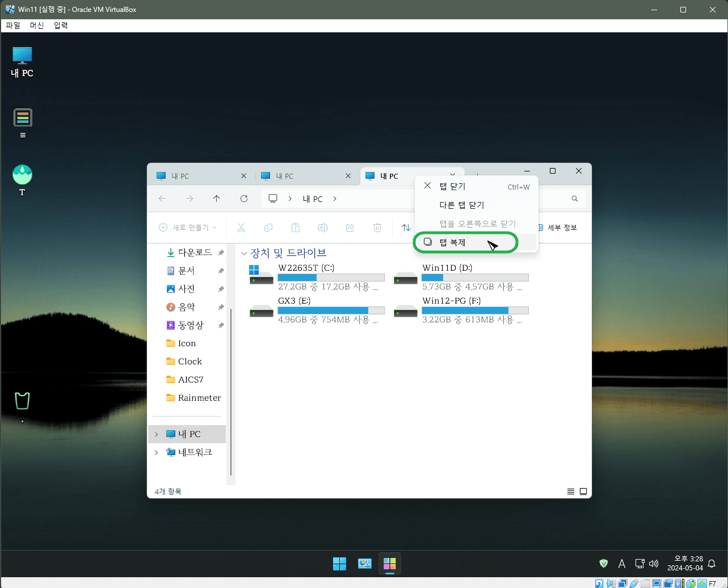Viewport: 728px width, 588px height.
Task: Click the Copy toolbar icon
Action: click(268, 228)
